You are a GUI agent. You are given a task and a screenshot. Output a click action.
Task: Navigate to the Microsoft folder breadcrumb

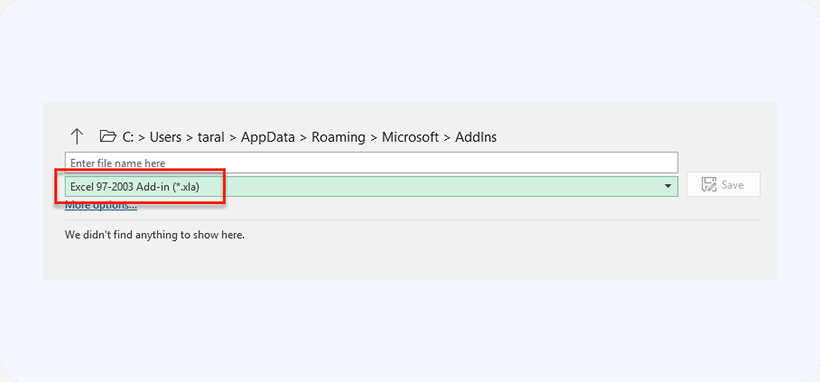click(411, 137)
